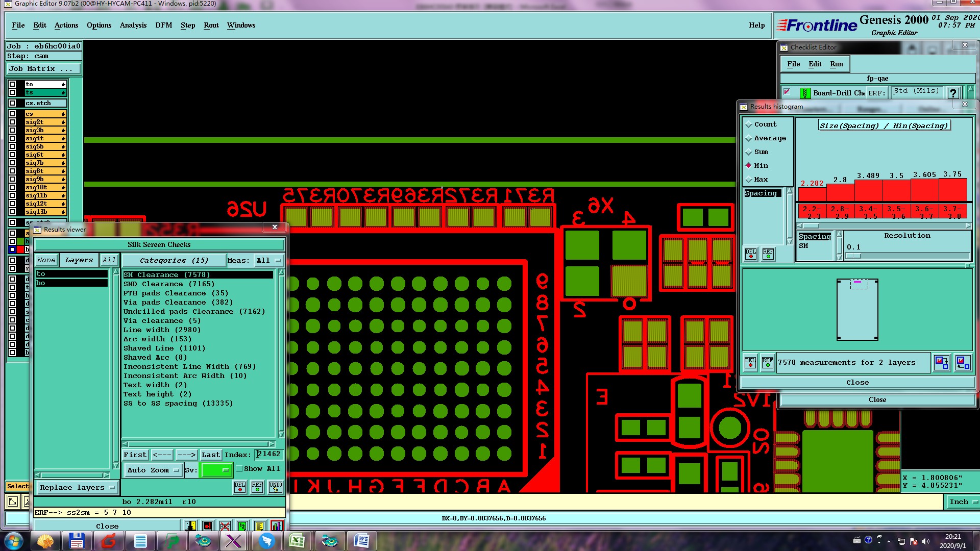Click the yellow notes icon in Results viewer

click(259, 525)
